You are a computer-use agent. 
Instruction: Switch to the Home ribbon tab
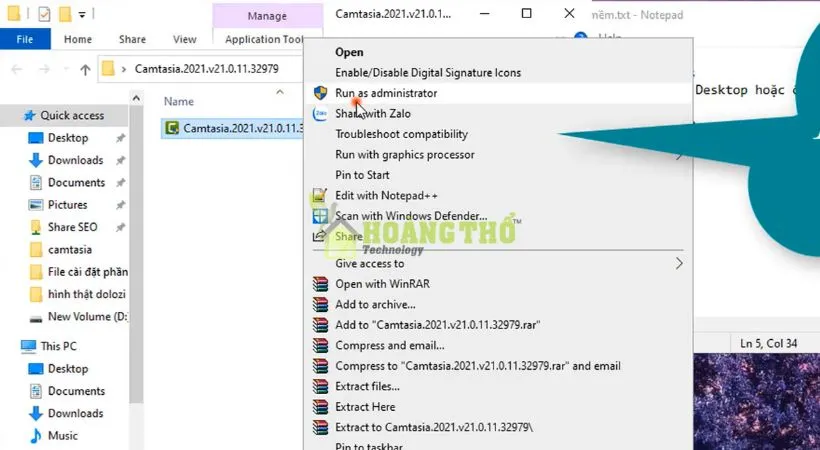coord(78,39)
